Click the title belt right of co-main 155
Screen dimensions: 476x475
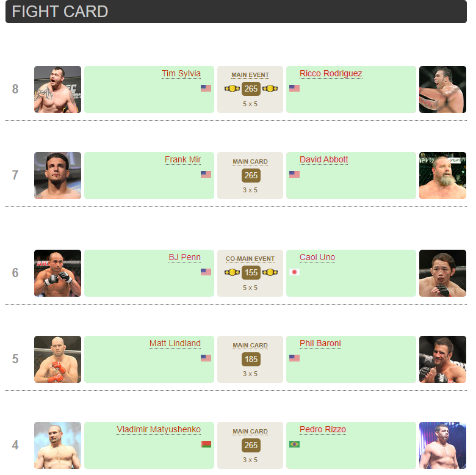[270, 272]
